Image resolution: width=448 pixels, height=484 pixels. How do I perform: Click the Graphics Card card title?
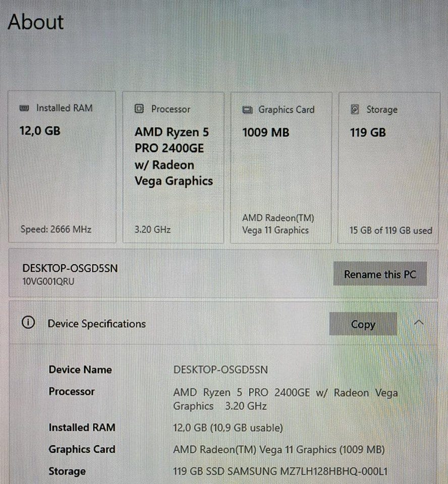(x=287, y=109)
